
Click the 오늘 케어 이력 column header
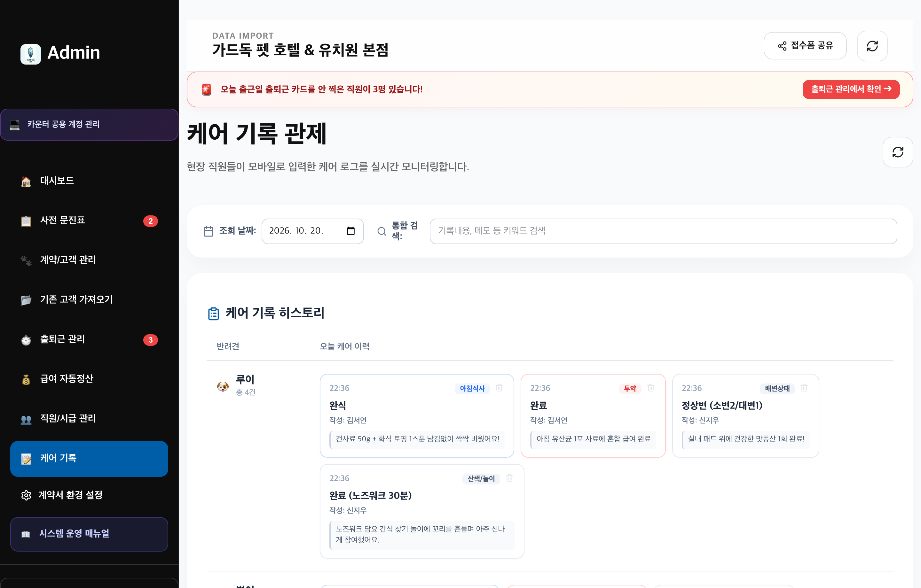345,346
